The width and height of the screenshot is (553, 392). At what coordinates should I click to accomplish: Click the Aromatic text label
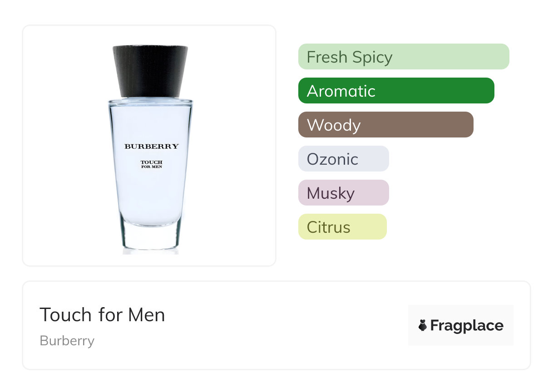pyautogui.click(x=341, y=91)
